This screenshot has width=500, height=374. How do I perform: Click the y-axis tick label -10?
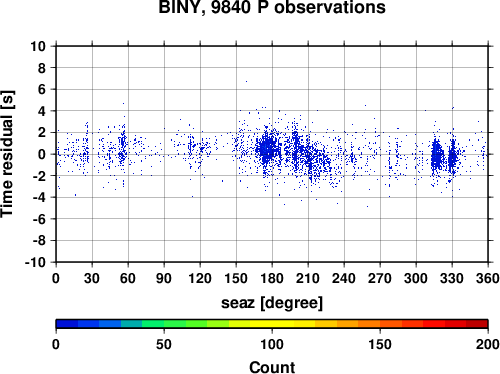coord(35,262)
